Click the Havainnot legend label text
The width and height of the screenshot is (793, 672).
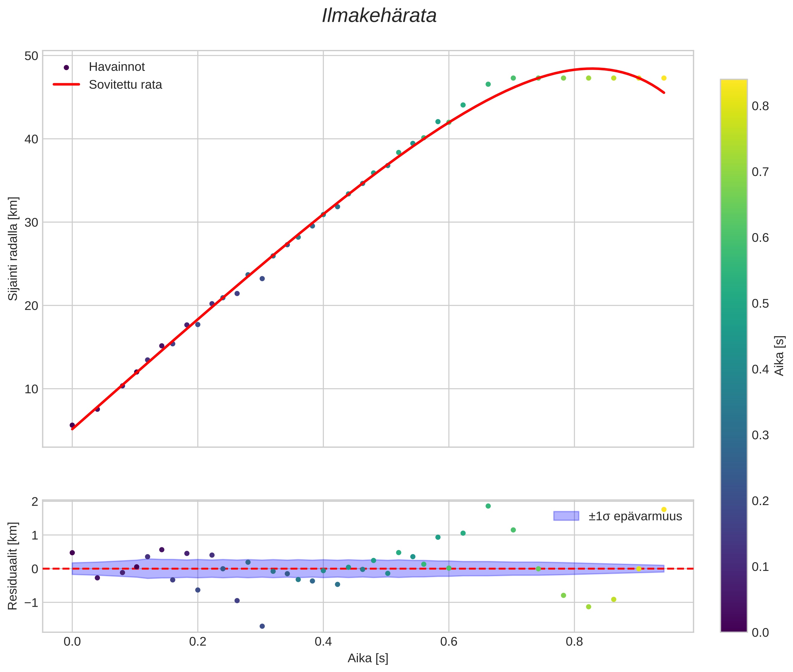(117, 67)
